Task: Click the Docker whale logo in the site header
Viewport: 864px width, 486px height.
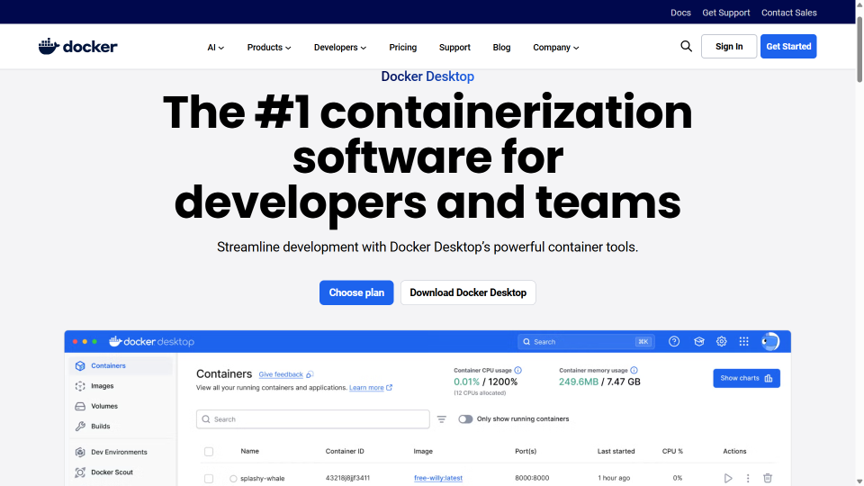Action: coord(78,46)
